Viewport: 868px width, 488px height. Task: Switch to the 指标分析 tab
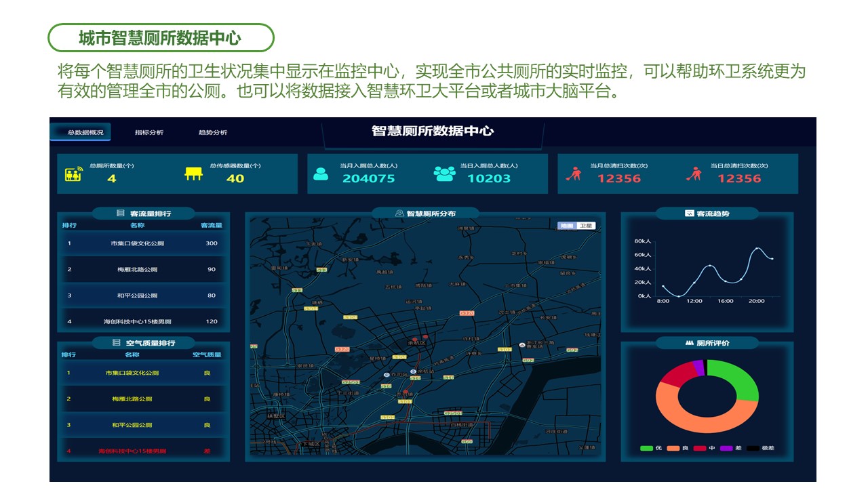click(149, 132)
